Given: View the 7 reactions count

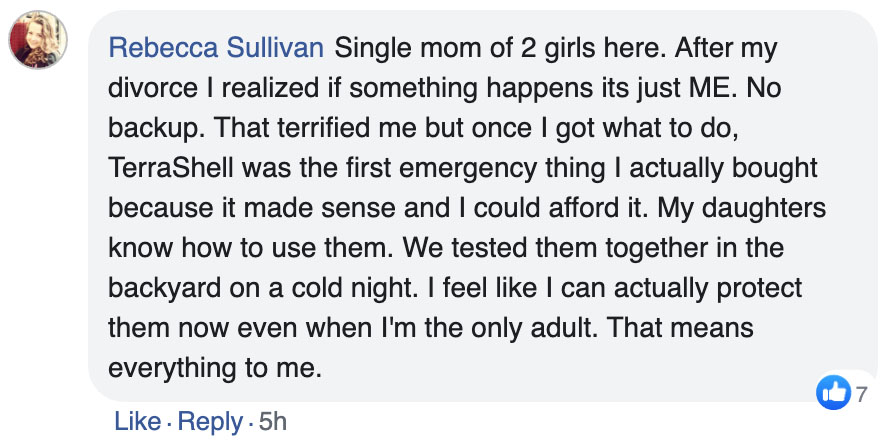Looking at the screenshot, I should coord(861,394).
